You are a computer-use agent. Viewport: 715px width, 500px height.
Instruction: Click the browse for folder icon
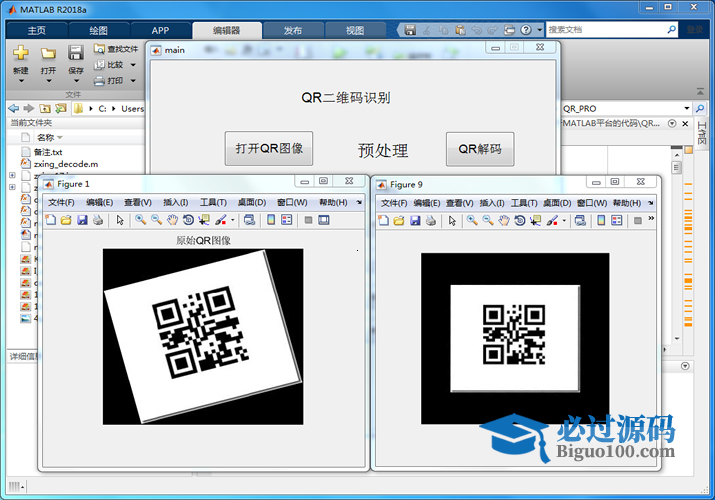pos(61,108)
